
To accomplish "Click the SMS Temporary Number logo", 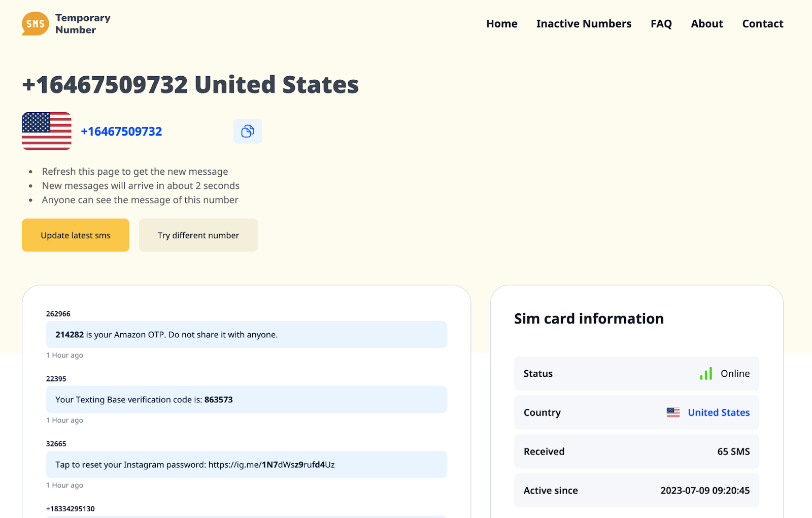I will pos(66,24).
